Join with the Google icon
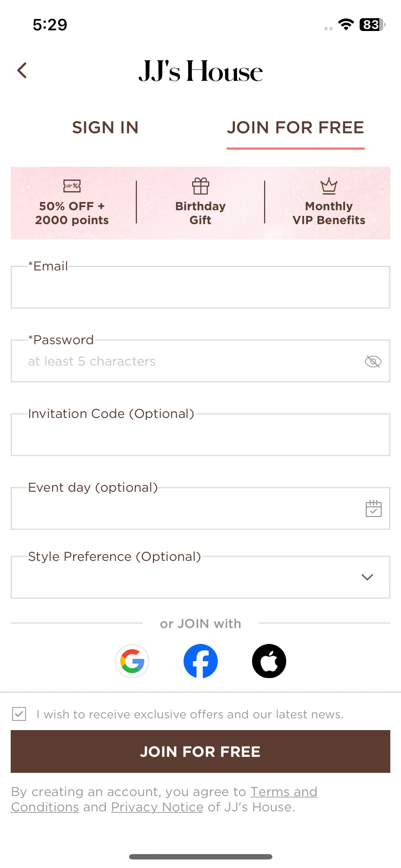Viewport: 401px width, 868px height. click(132, 661)
